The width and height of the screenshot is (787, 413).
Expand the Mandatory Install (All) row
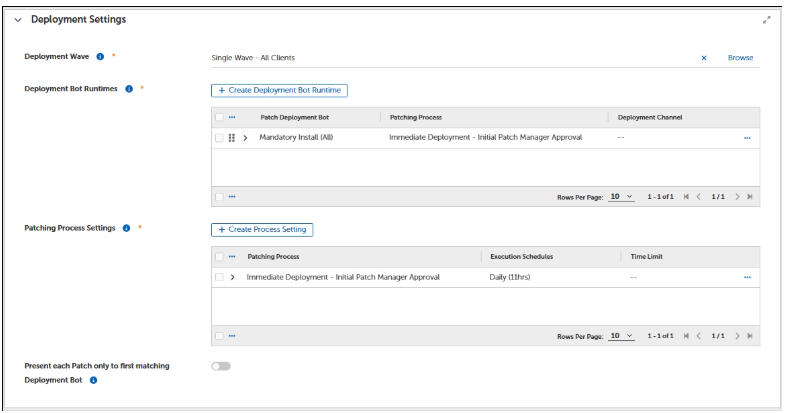click(246, 138)
